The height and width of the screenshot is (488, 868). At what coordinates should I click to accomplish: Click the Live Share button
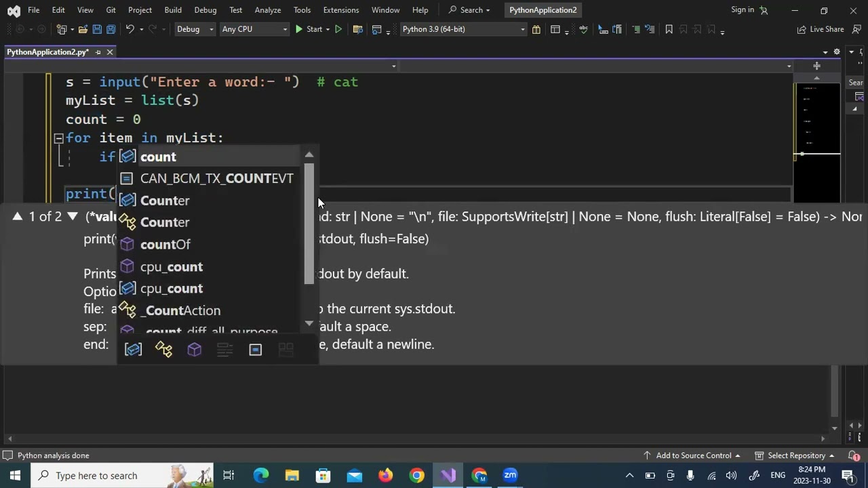point(821,29)
